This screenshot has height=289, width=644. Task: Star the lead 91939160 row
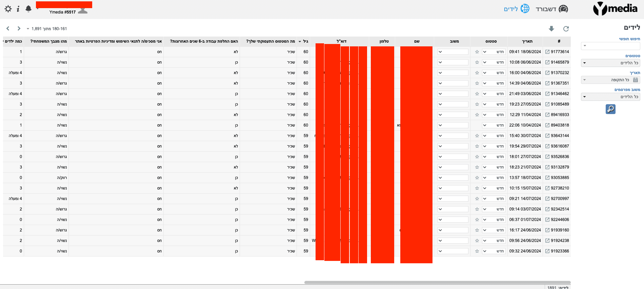(x=477, y=230)
